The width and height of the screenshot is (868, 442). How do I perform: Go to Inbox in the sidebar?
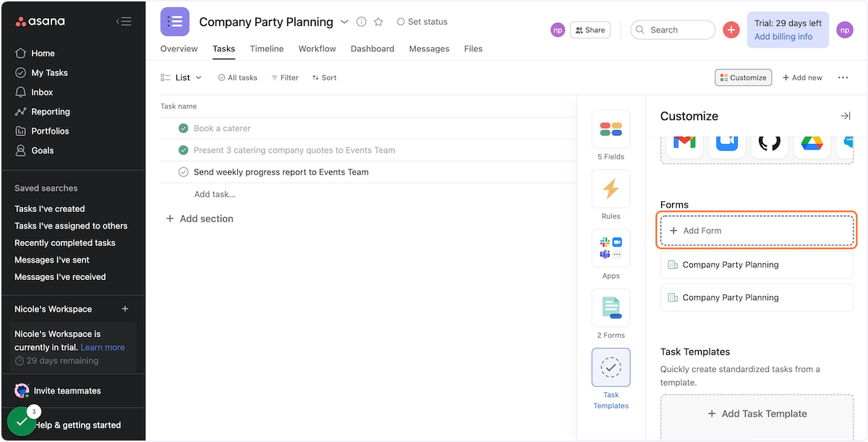click(x=42, y=92)
